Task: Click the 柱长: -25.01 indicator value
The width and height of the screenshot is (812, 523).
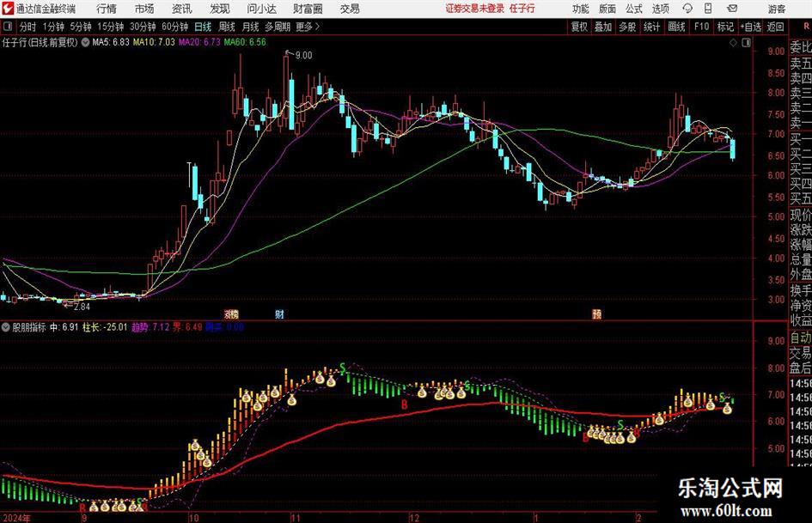Action: coord(105,327)
